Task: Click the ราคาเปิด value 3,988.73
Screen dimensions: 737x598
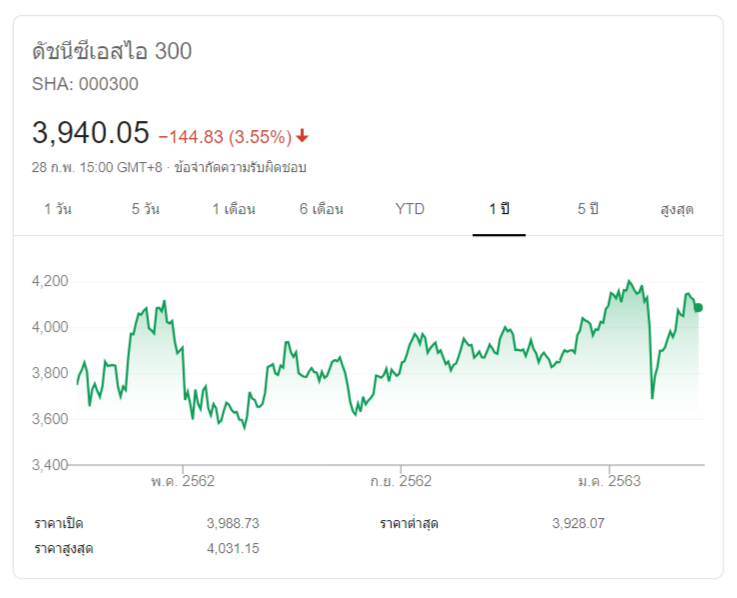Action: tap(233, 523)
